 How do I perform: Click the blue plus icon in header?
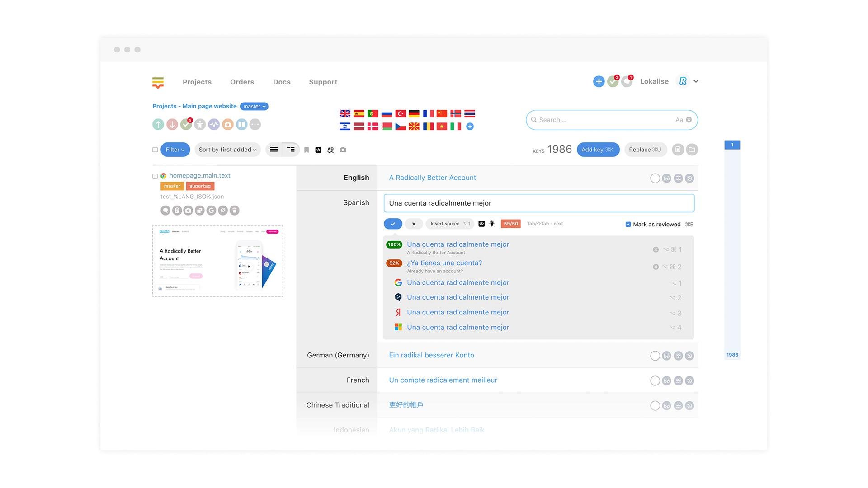599,81
